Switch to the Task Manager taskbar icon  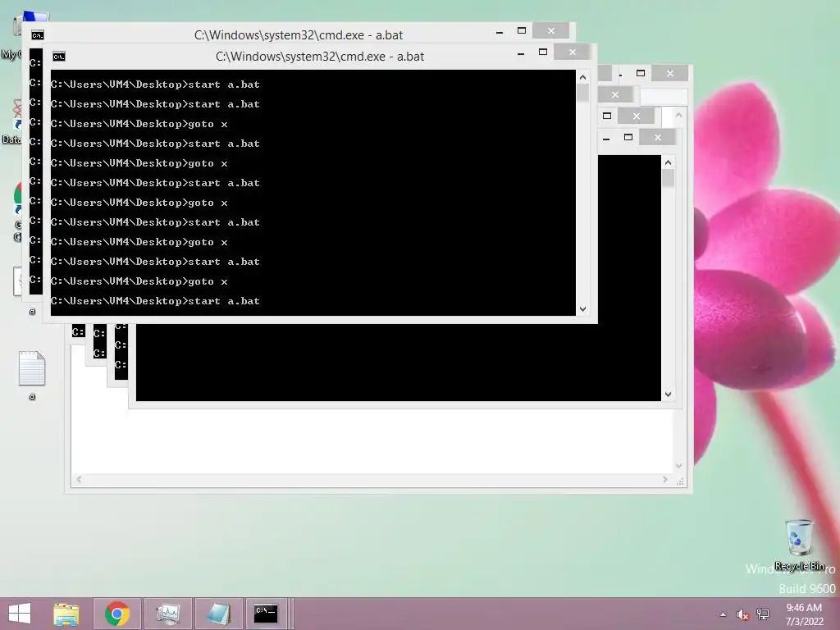168,614
